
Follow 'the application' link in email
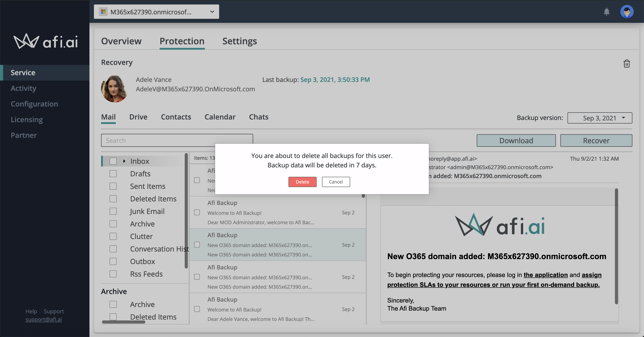click(546, 275)
